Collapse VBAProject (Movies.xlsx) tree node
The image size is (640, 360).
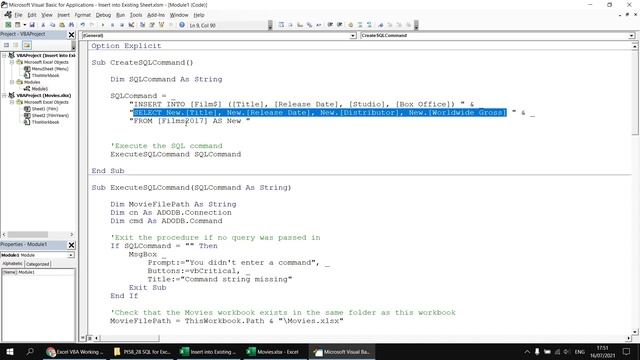[x=4, y=95]
